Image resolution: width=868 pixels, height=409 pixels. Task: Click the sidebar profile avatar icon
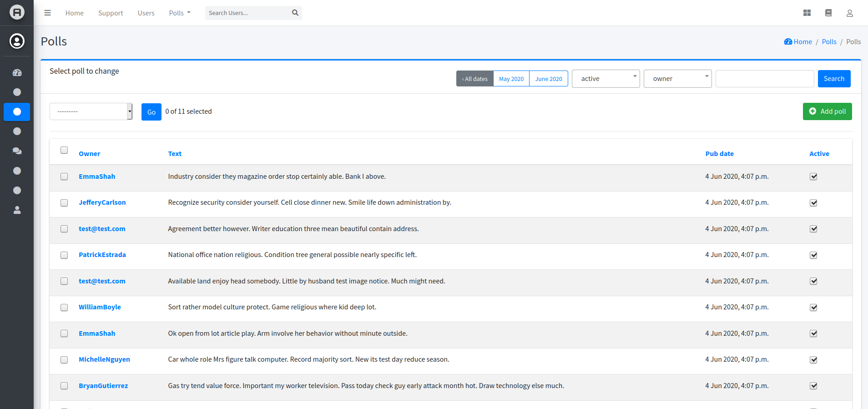[x=17, y=41]
